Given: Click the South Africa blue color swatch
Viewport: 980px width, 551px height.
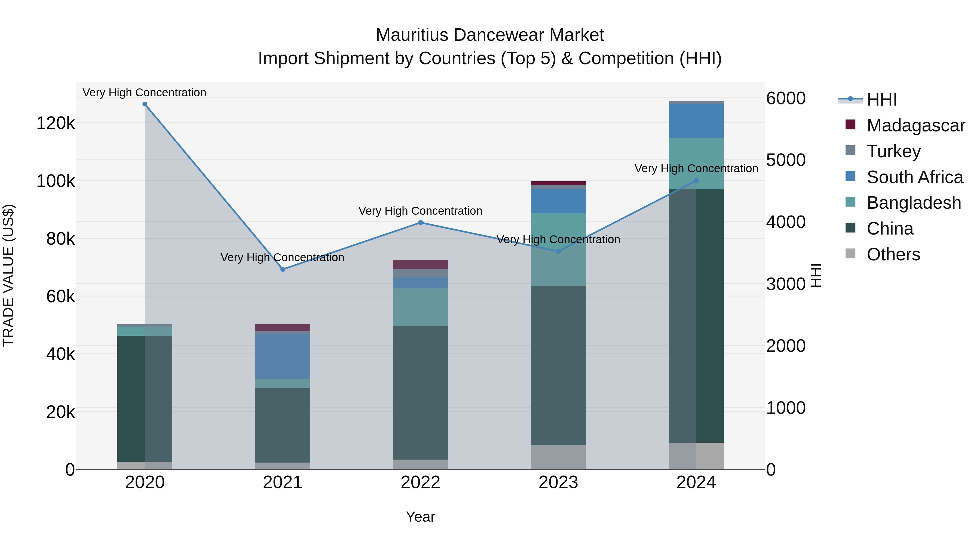Looking at the screenshot, I should (850, 176).
